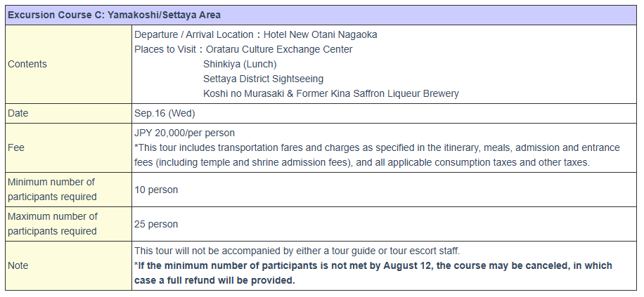Click the JPY 20,000/per person price
Screen dimensions: 644x297
[x=185, y=133]
